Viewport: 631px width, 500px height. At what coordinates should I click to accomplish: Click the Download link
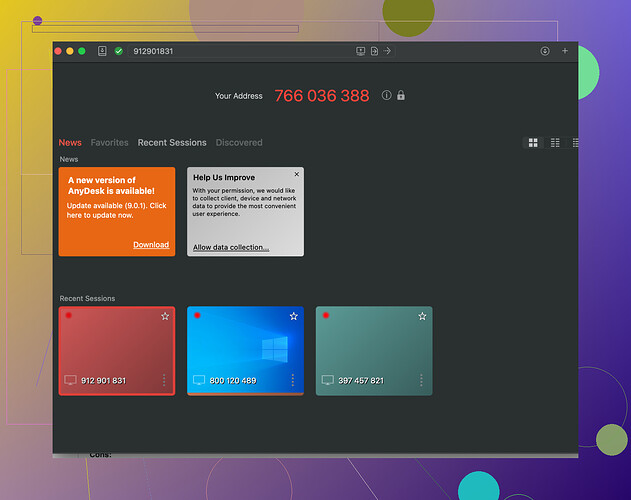pos(151,245)
